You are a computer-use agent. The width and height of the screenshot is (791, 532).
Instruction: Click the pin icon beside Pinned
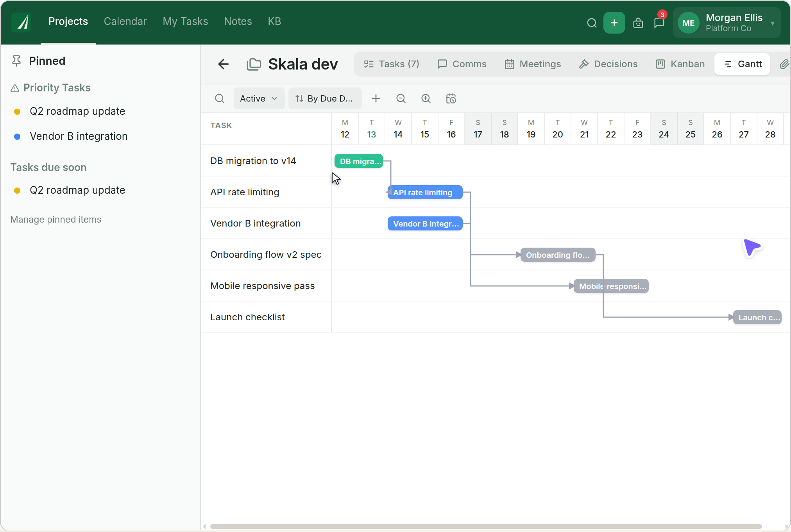pos(16,61)
